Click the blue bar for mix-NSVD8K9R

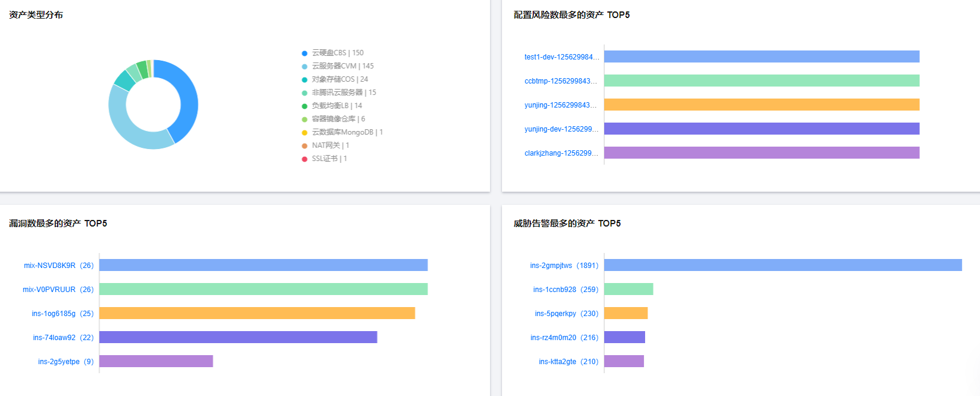pos(263,265)
